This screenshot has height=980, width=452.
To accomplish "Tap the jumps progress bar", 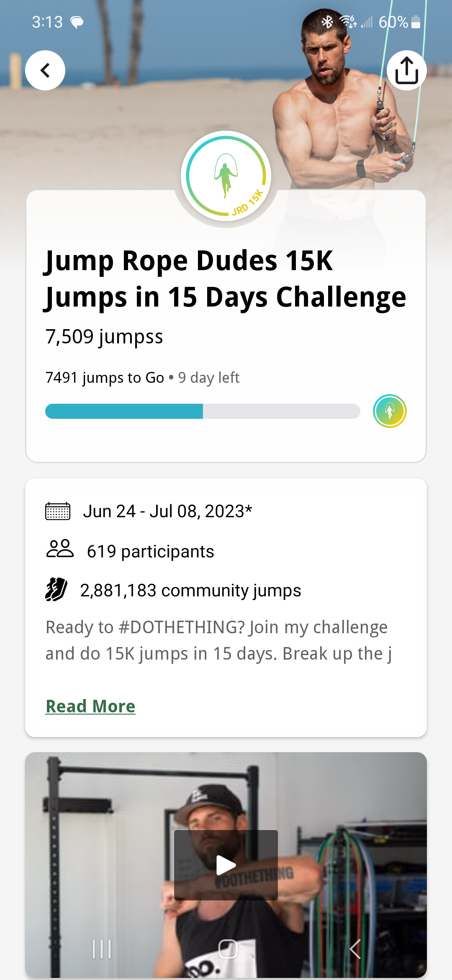I will pos(203,411).
